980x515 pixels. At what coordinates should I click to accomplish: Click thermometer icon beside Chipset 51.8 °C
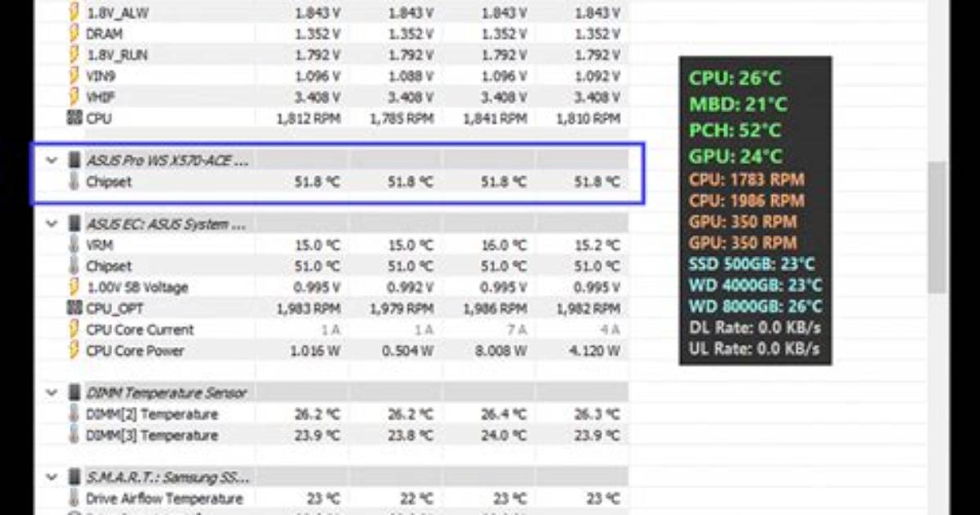pos(75,181)
